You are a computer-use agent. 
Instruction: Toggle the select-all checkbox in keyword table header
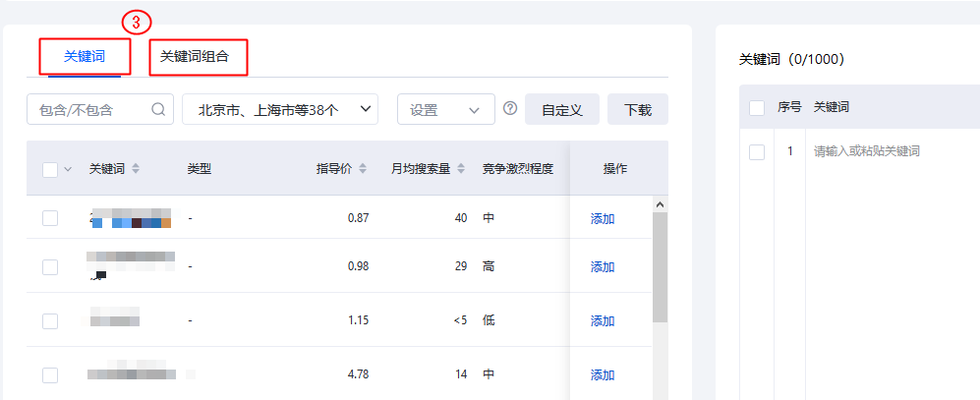(50, 169)
